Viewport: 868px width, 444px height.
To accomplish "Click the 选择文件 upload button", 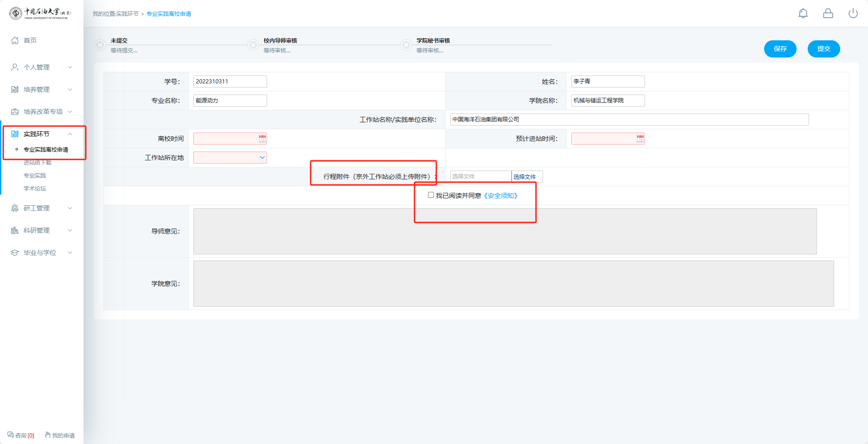I will (526, 177).
